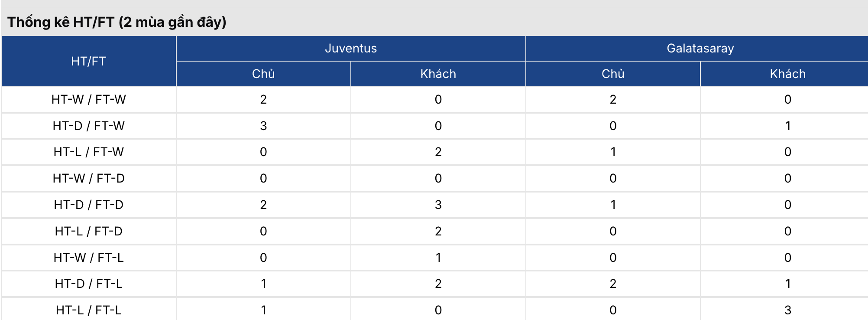This screenshot has width=868, height=320.
Task: Select the "HT-W / FT-L" row label
Action: 88,258
